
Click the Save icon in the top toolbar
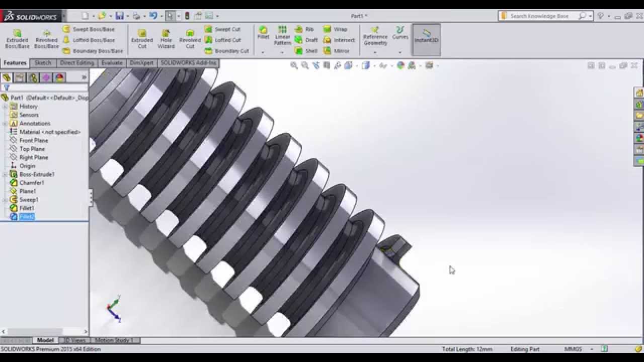(119, 16)
